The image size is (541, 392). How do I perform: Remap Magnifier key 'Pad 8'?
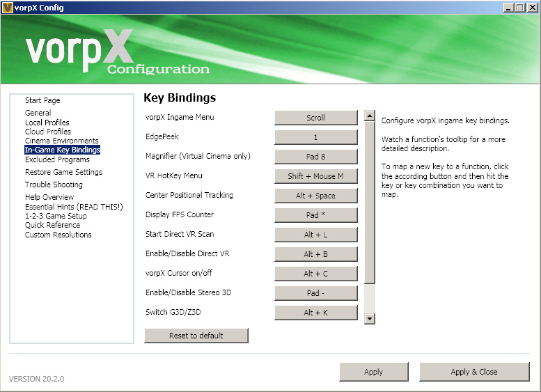tap(316, 157)
